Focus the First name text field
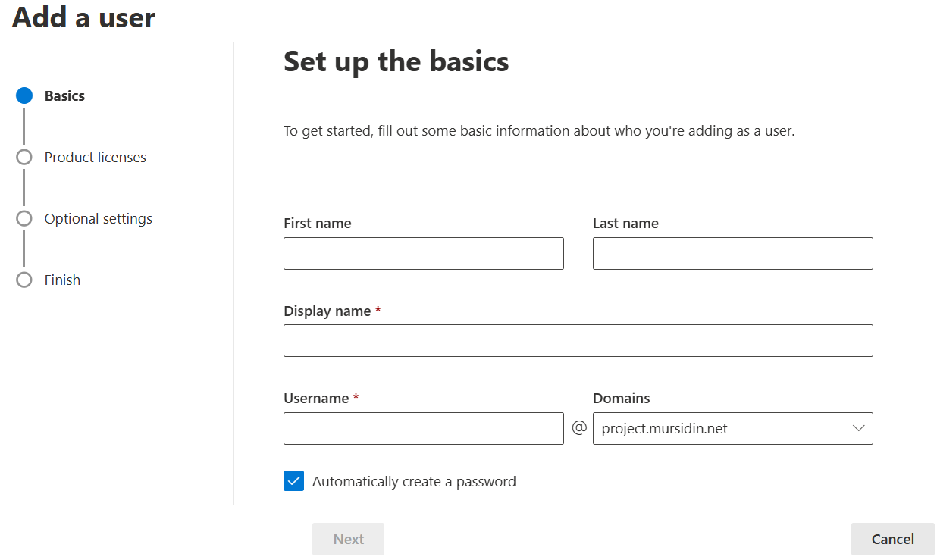Screen dimensions: 937x560 [423, 253]
